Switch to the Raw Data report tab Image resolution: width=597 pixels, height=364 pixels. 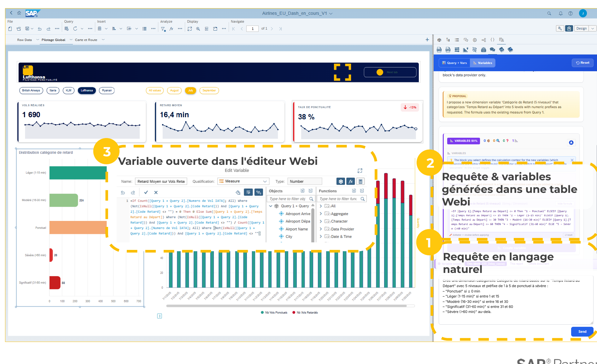(25, 40)
